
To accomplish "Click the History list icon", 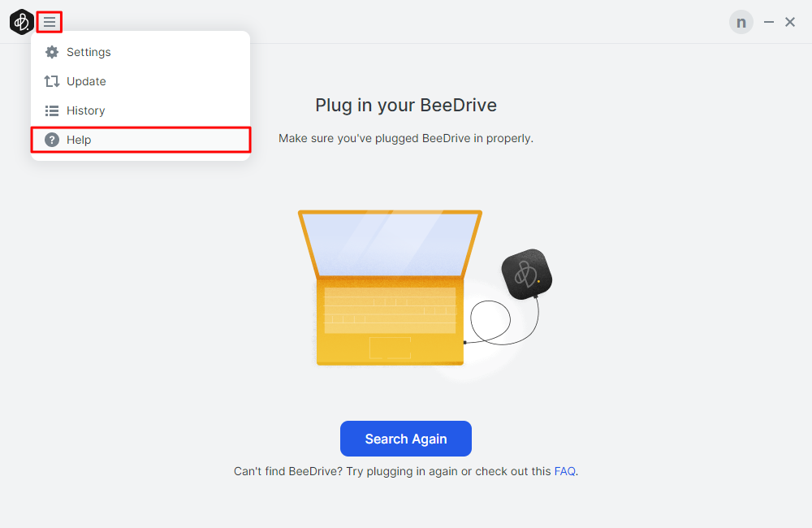I will click(x=52, y=110).
